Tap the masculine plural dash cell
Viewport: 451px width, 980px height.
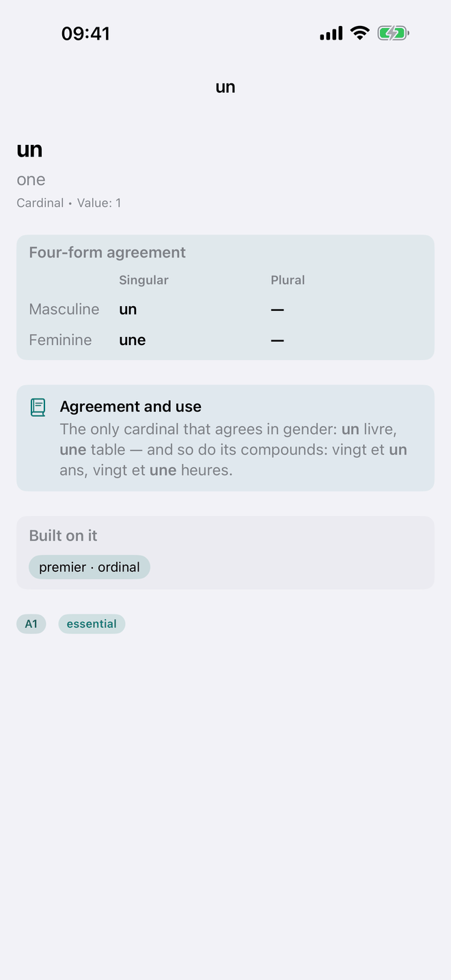point(277,310)
